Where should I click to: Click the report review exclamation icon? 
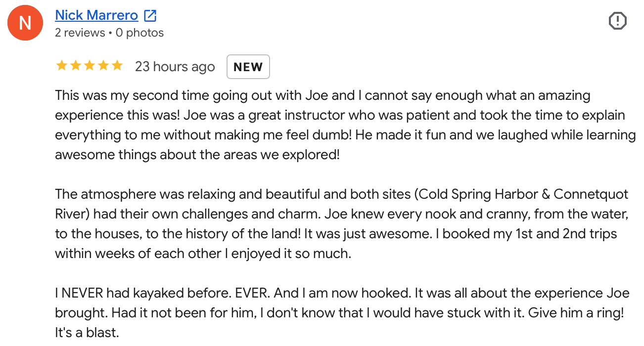pos(617,21)
